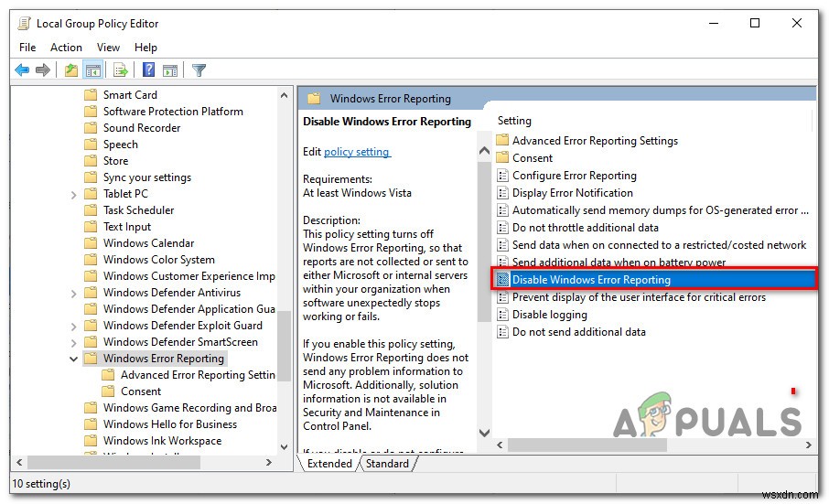Expand the Windows Defender Antivirus node
This screenshot has width=829, height=504.
pyautogui.click(x=73, y=294)
